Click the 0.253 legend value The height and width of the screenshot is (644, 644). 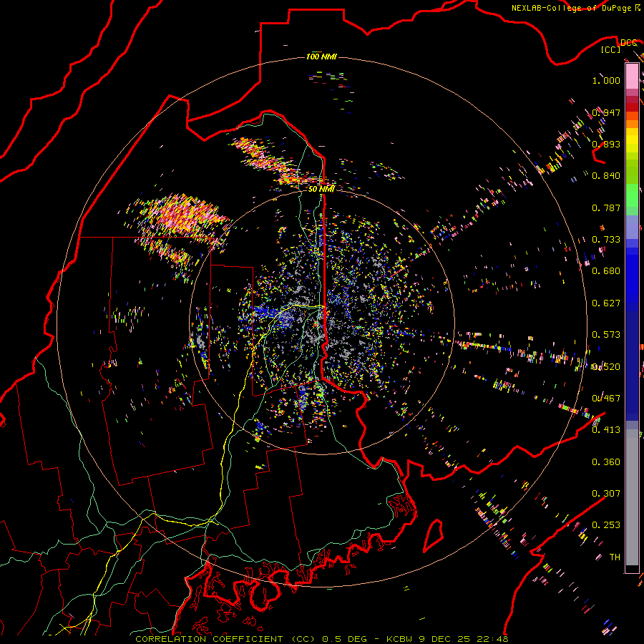point(606,525)
